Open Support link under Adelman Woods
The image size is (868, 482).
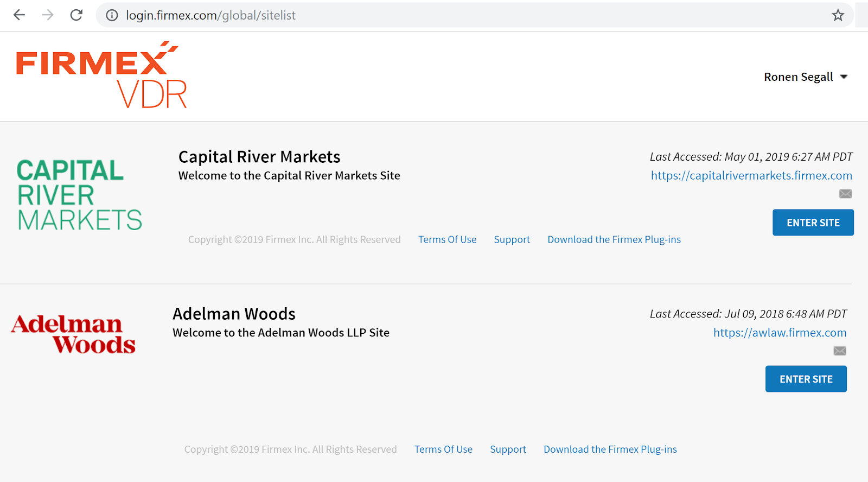[x=508, y=449]
